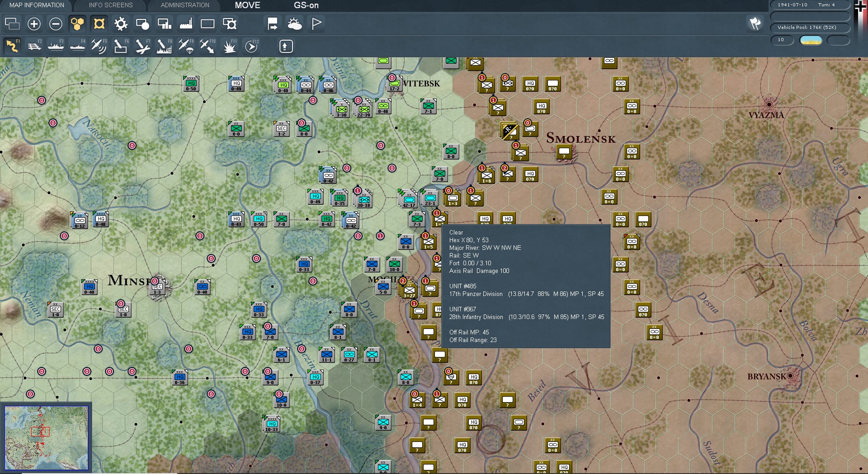868x474 pixels.
Task: Select the 23-1 unit counter
Action: pyautogui.click(x=430, y=198)
